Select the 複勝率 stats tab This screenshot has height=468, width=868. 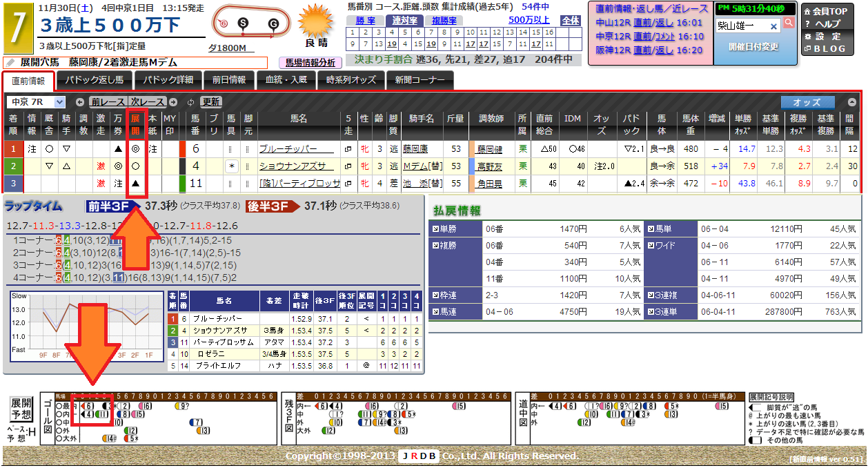click(444, 21)
